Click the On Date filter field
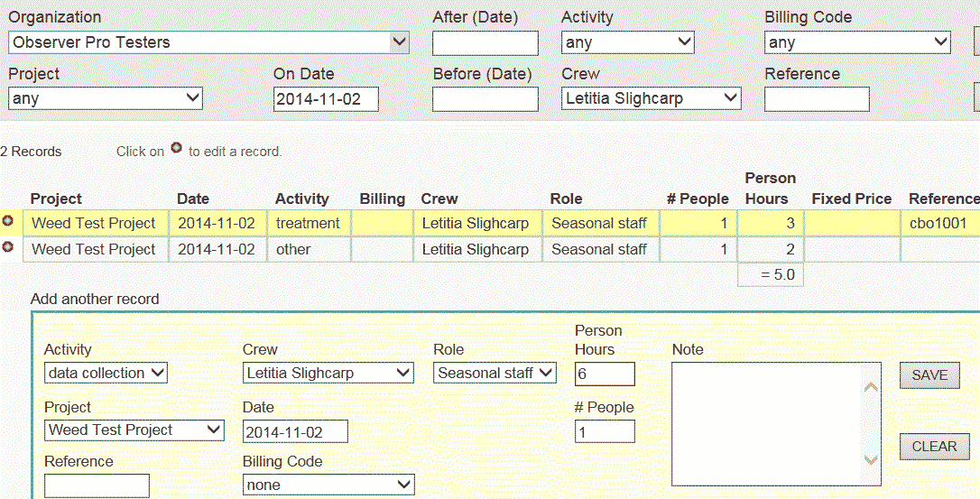Image resolution: width=980 pixels, height=499 pixels. click(326, 99)
